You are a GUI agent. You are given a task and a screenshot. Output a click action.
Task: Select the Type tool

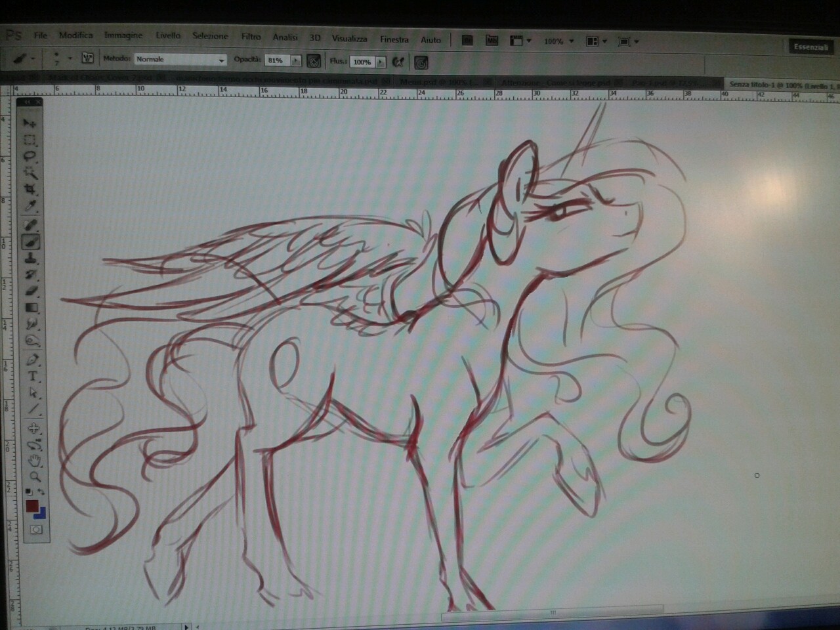point(32,376)
